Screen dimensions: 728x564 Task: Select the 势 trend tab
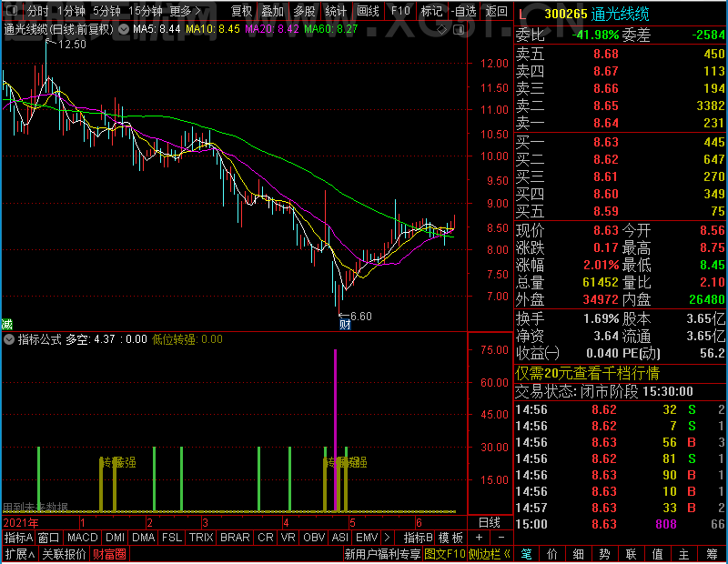pos(604,554)
